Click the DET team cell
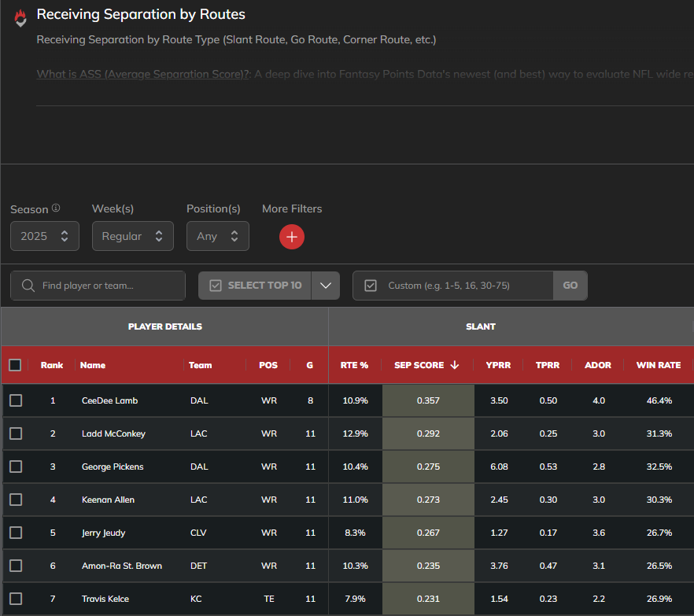This screenshot has height=616, width=694. click(198, 566)
